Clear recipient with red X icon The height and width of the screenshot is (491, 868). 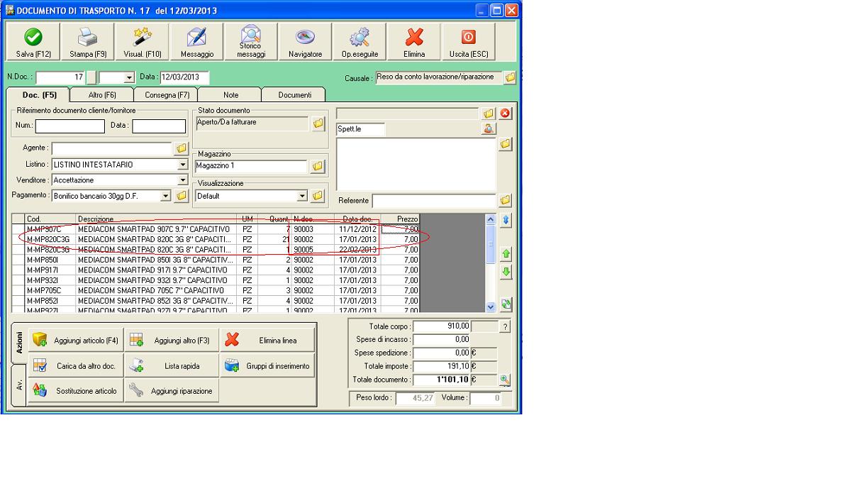point(505,114)
